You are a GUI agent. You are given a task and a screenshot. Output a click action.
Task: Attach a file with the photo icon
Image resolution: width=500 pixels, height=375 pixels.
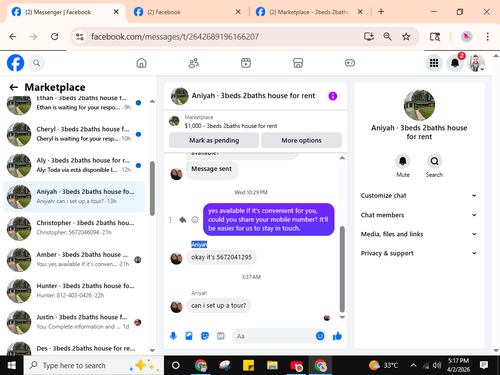(189, 336)
